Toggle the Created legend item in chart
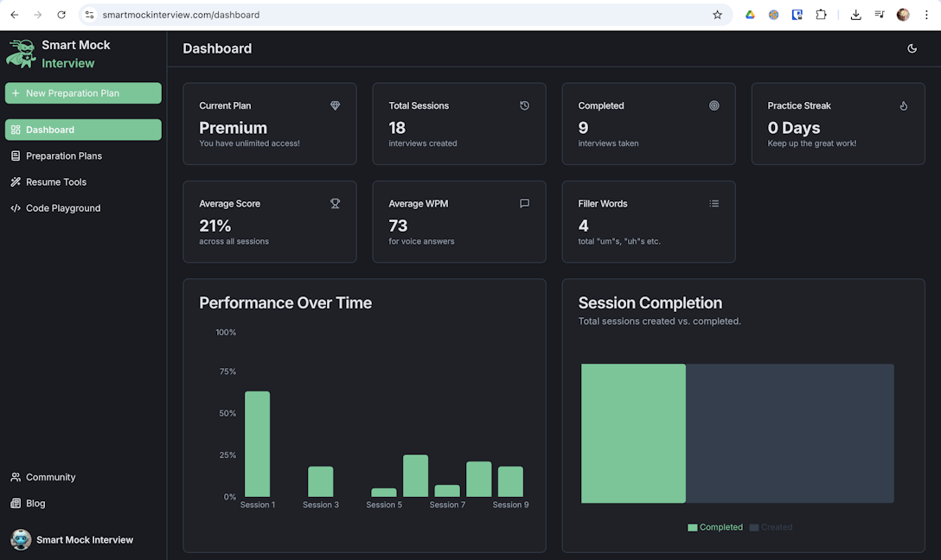Viewport: 941px width, 560px height. pos(771,527)
